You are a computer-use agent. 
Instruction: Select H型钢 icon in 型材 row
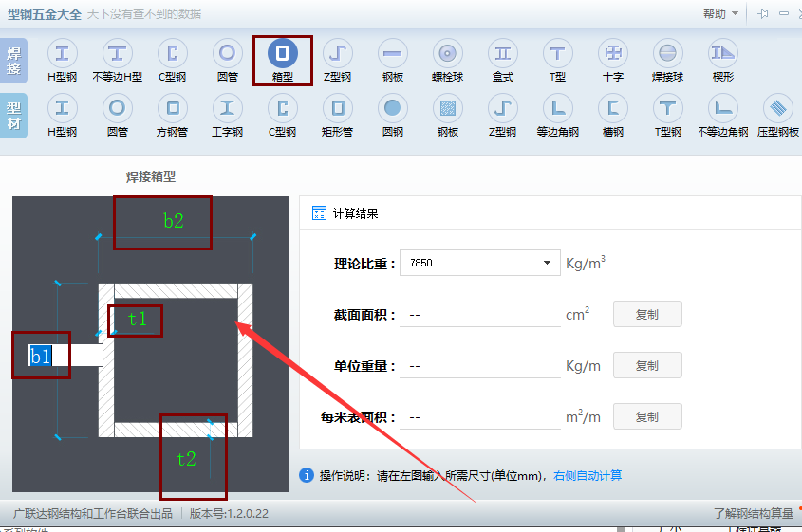tap(62, 108)
